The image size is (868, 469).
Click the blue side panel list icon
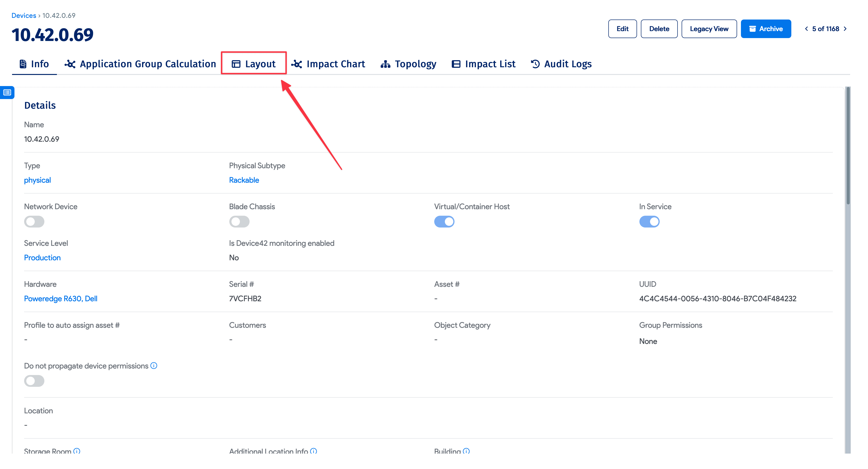[x=7, y=92]
